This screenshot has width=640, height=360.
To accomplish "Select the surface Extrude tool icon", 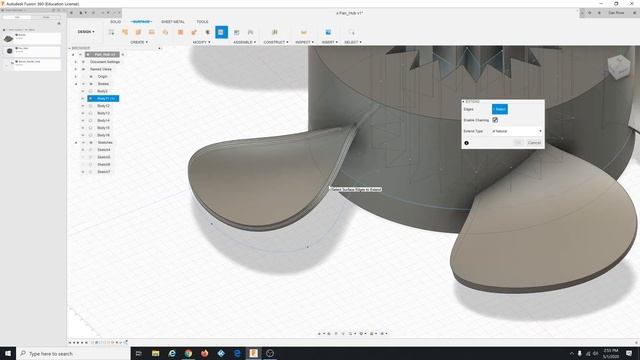I will tap(125, 32).
